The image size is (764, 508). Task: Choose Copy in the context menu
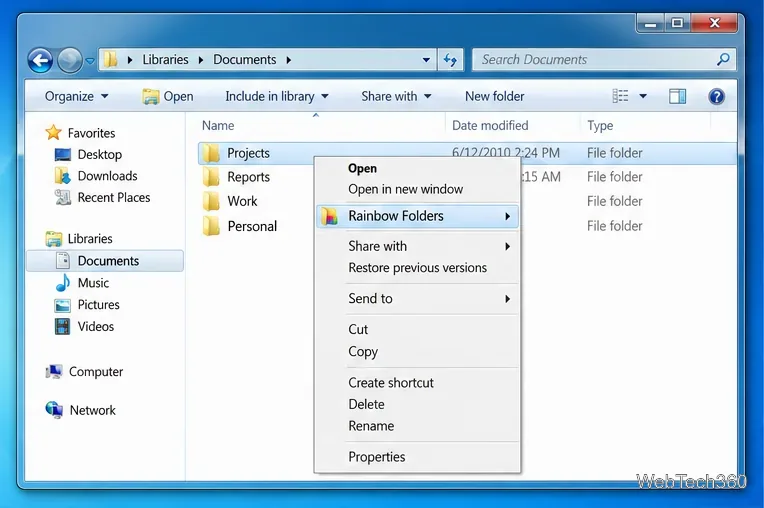tap(363, 351)
